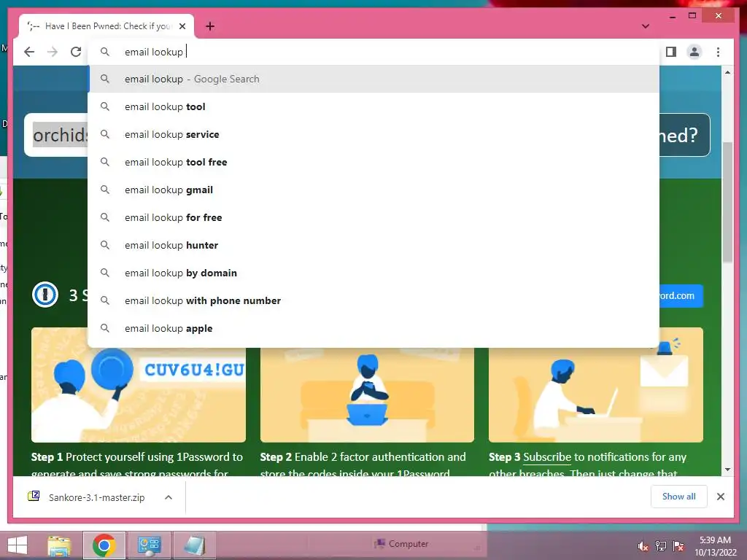Pick the 'email lookup for free' suggestion

pos(374,217)
